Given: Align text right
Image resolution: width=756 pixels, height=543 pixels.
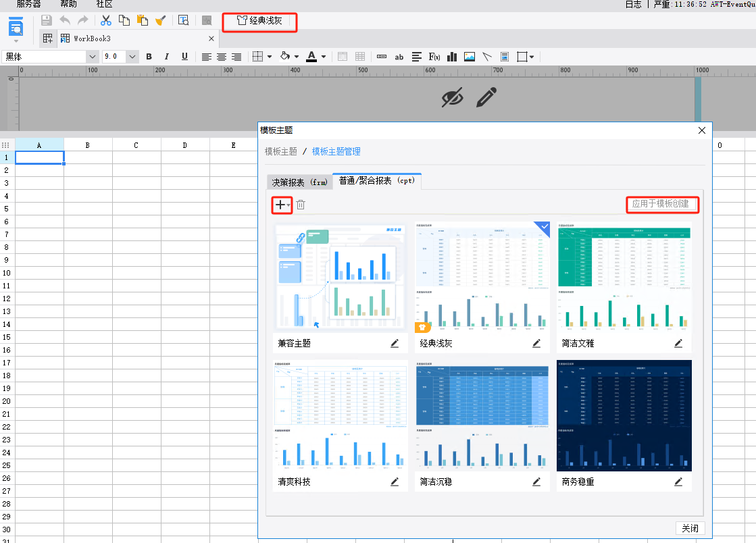Looking at the screenshot, I should click(x=236, y=57).
